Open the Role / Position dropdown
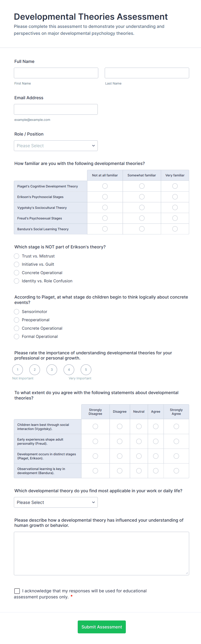The height and width of the screenshot is (644, 201). (56, 145)
